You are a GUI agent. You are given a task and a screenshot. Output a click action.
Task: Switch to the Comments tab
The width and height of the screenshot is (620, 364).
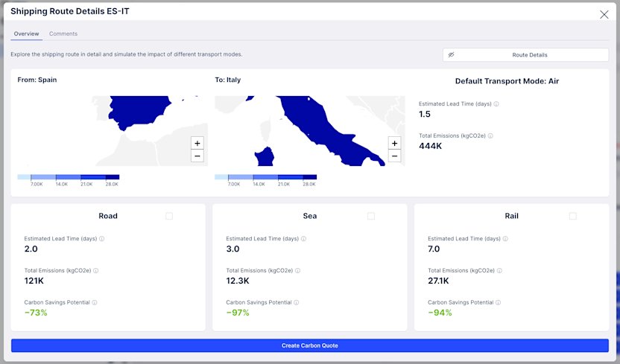tap(63, 34)
